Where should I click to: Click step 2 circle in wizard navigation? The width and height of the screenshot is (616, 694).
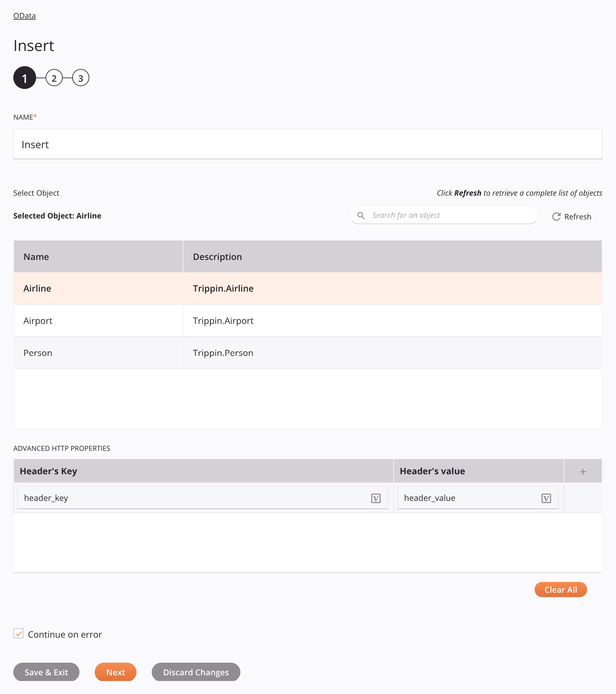coord(54,78)
